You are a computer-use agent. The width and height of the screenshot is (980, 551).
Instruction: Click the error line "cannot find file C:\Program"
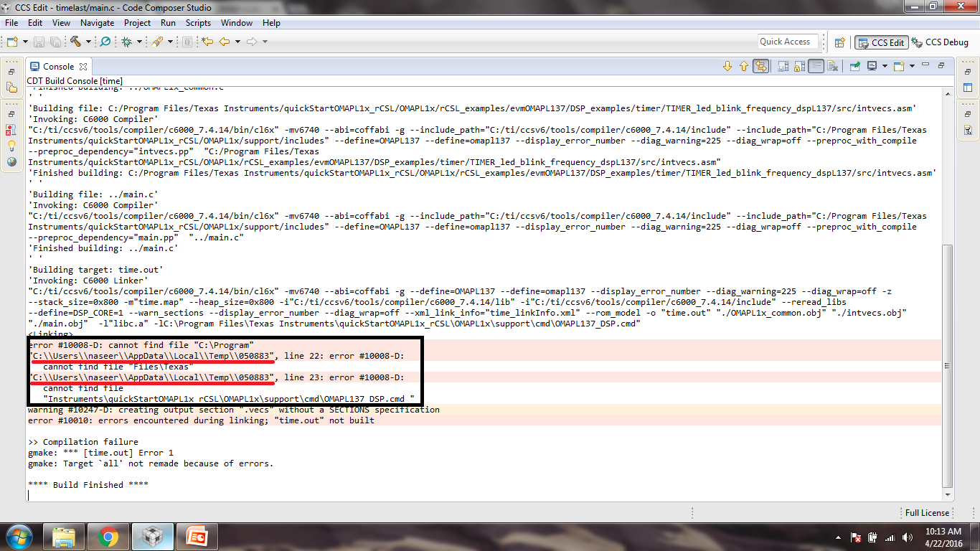[141, 345]
